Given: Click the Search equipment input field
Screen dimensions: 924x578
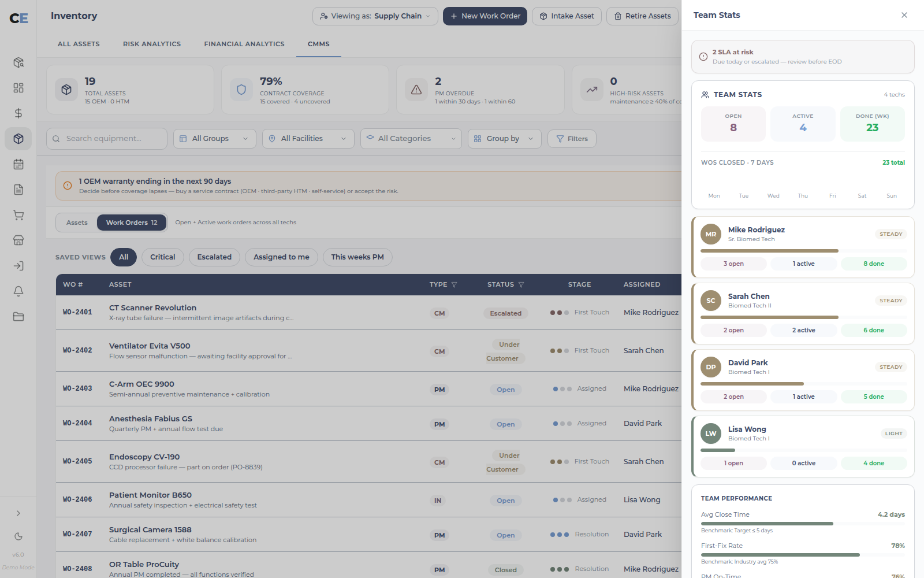Looking at the screenshot, I should [107, 139].
